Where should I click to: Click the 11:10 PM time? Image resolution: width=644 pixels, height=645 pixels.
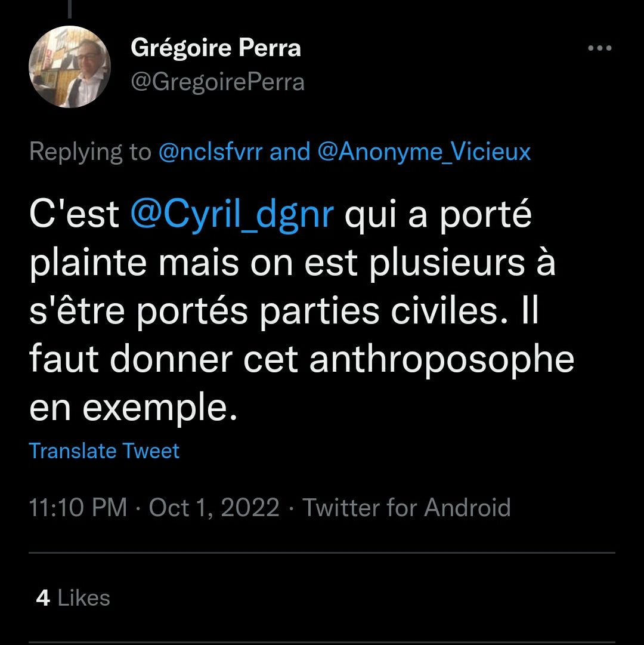78,508
